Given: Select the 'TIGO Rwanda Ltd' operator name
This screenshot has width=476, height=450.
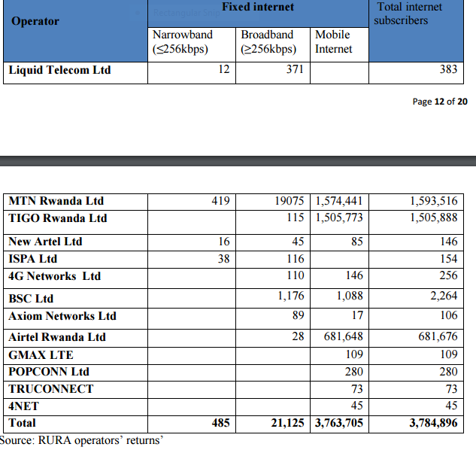Looking at the screenshot, I should 58,218.
